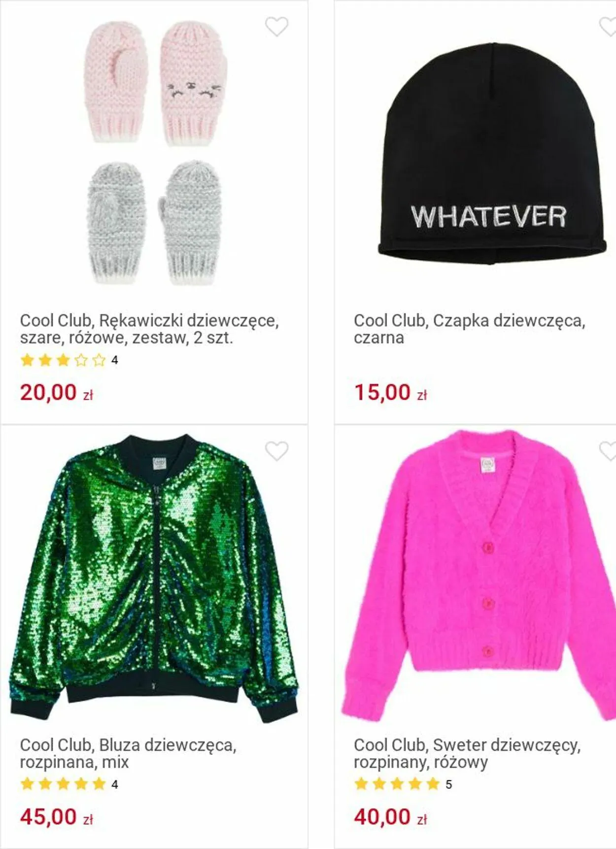Viewport: 616px width, 849px height.
Task: Show reviews via mittens three-star rating
Action: coord(63,360)
